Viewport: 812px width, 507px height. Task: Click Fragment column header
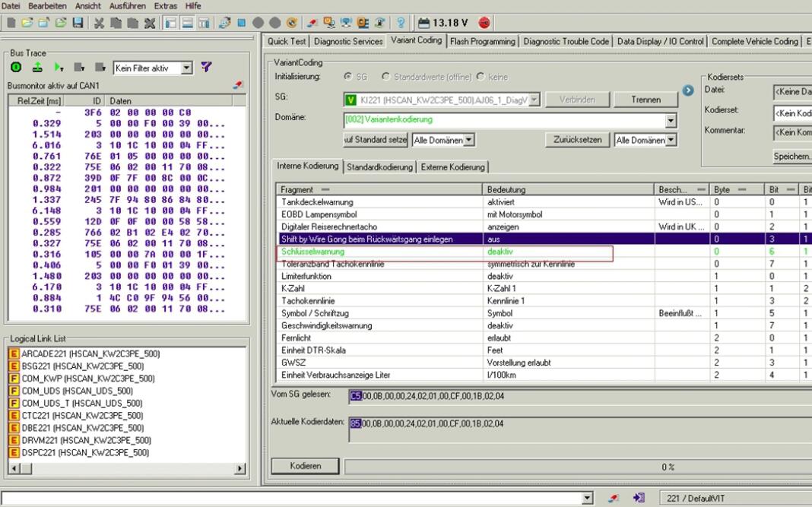pos(379,189)
